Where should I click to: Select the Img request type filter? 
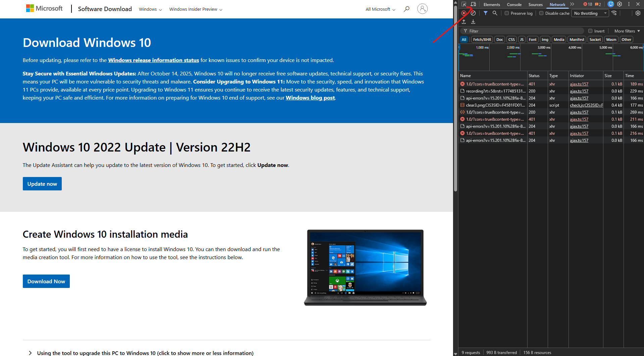click(545, 40)
